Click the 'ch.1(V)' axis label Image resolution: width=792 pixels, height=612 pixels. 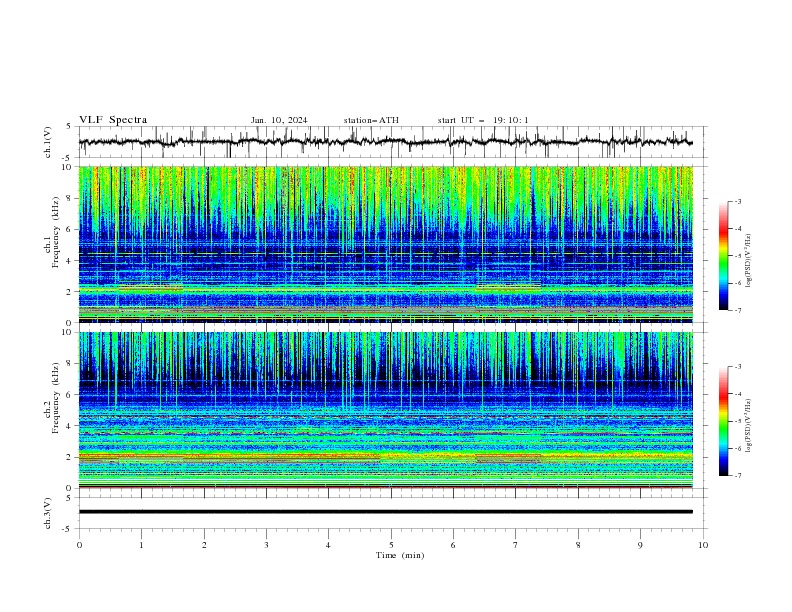click(x=48, y=142)
